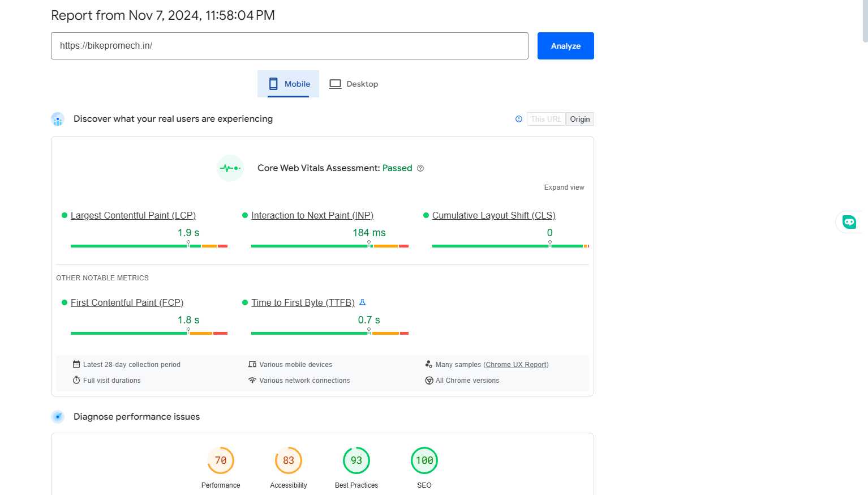868x495 pixels.
Task: Expand view of Core Web Vitals
Action: click(564, 187)
